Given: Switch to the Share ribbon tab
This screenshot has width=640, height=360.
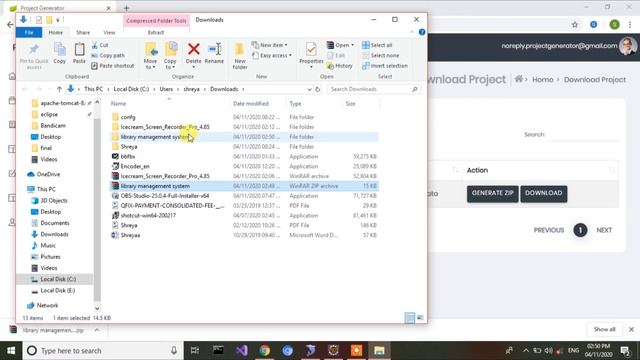Looking at the screenshot, I should coord(83,32).
